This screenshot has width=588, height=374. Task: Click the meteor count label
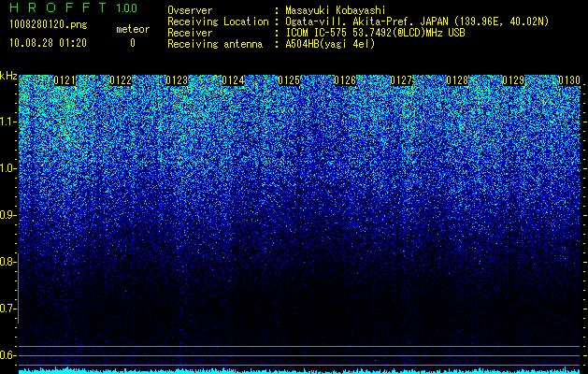pos(133,29)
